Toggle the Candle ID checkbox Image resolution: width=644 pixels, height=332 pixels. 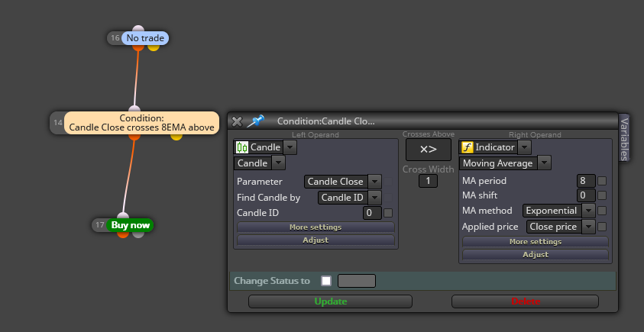388,213
